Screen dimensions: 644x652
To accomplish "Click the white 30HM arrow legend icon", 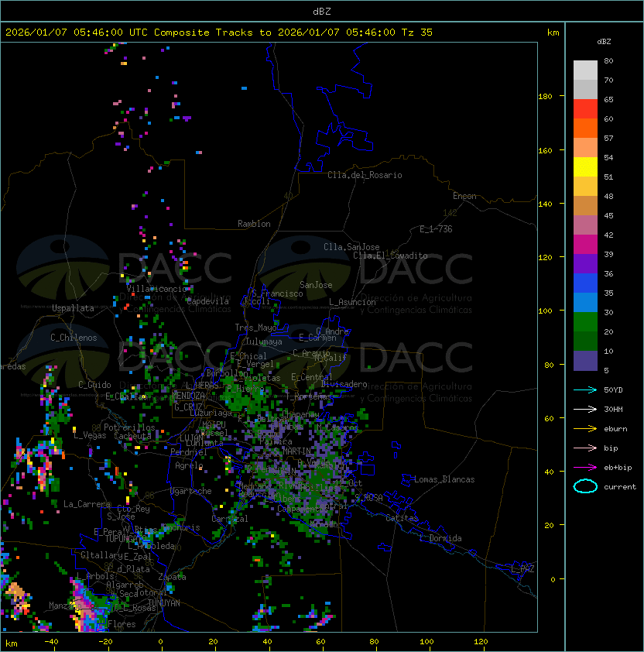I will 585,409.
